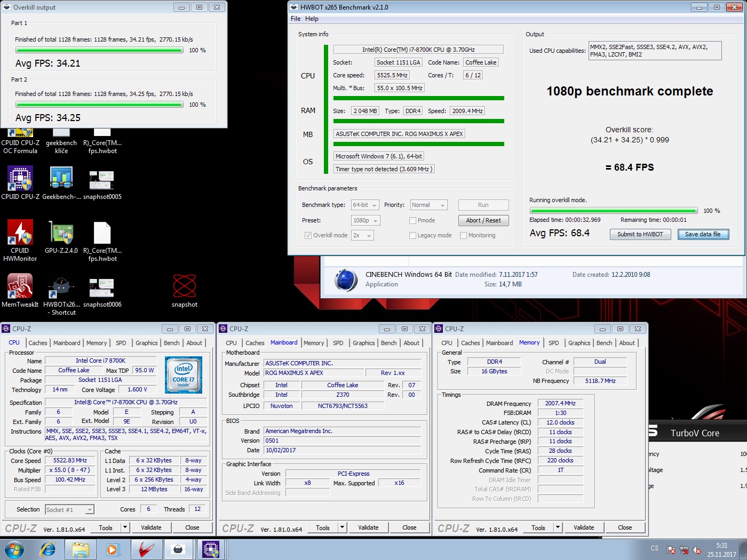Click the Intel Core i7 logo in CPU-Z
The image size is (747, 560).
(184, 375)
